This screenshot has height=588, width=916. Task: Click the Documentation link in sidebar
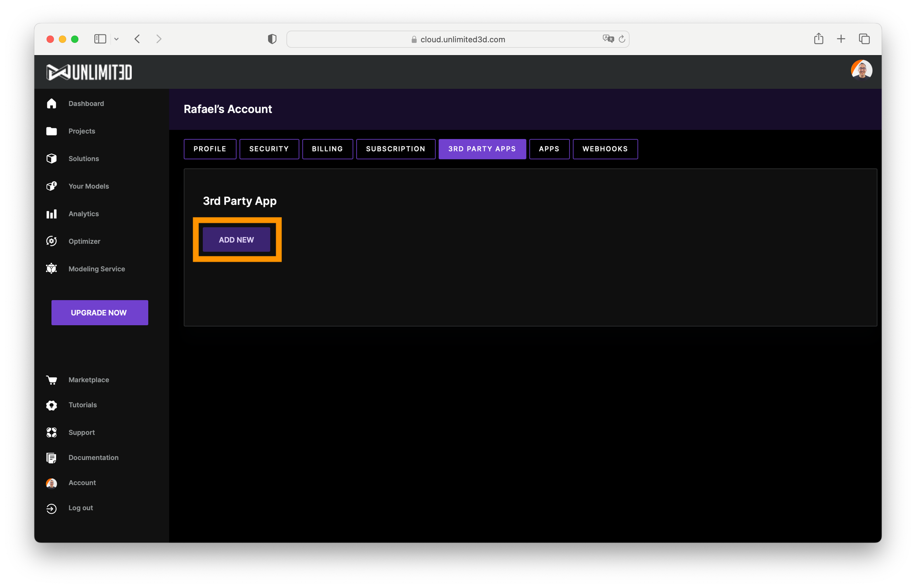(x=93, y=458)
